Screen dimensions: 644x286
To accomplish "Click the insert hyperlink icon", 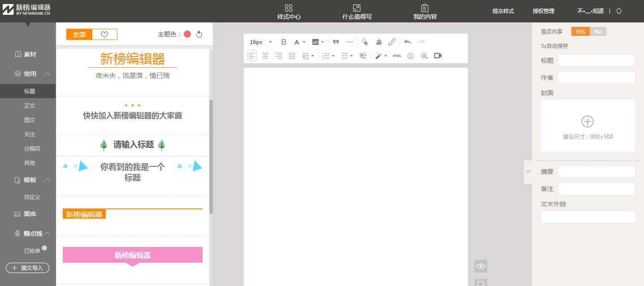I will coord(392,42).
